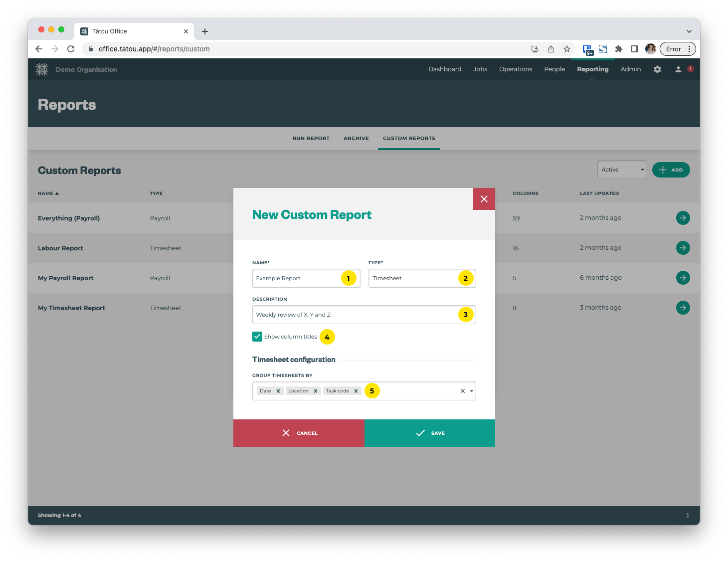Click the red notification badge
This screenshot has width=728, height=562.
(690, 69)
